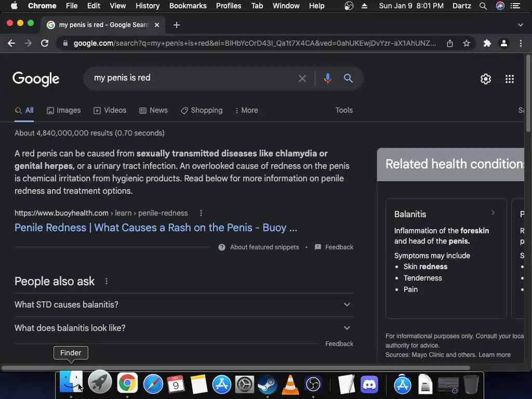The height and width of the screenshot is (399, 532).
Task: Open Safari from the Dock
Action: [153, 384]
